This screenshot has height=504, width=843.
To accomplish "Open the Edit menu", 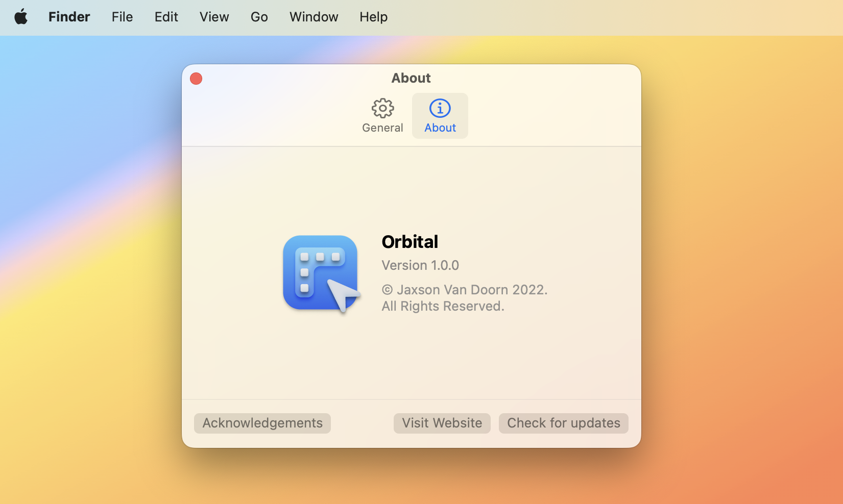I will [166, 17].
